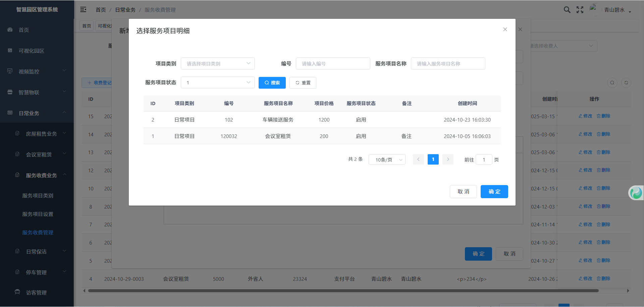Screen dimensions: 644x307
Task: Open the 项目类别 dropdown
Action: [218, 63]
